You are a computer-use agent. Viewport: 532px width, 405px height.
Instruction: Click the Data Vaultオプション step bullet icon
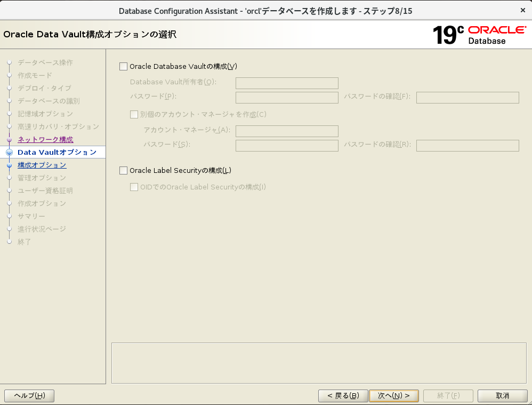pos(9,153)
